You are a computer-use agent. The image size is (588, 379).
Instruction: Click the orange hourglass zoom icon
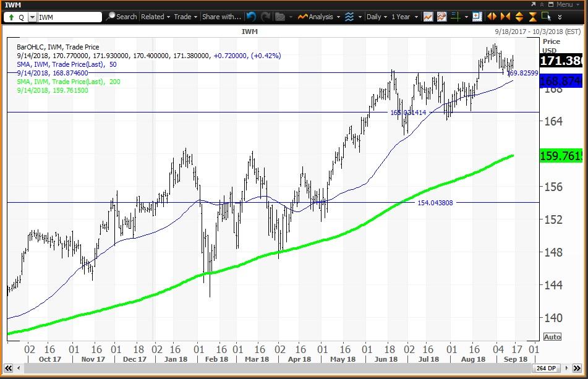(533, 17)
